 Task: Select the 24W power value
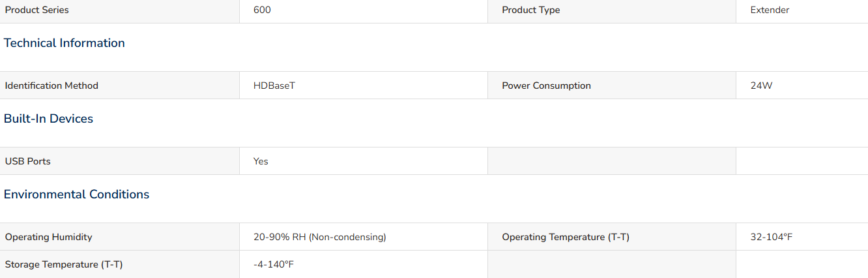click(x=761, y=85)
